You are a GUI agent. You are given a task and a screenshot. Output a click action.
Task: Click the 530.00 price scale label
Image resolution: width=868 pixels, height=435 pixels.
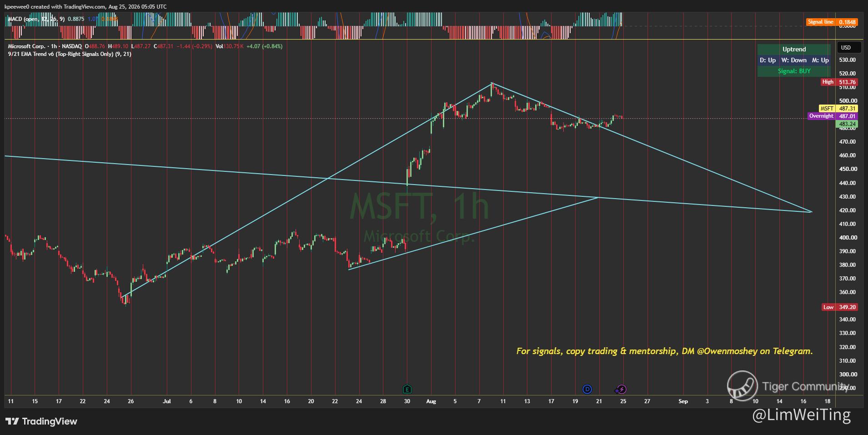pyautogui.click(x=848, y=60)
